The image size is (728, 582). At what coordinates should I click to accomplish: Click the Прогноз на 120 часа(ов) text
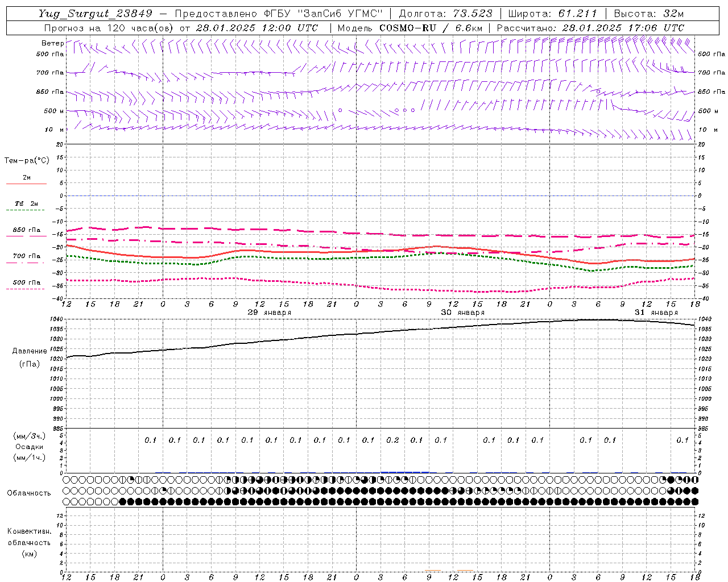(110, 28)
